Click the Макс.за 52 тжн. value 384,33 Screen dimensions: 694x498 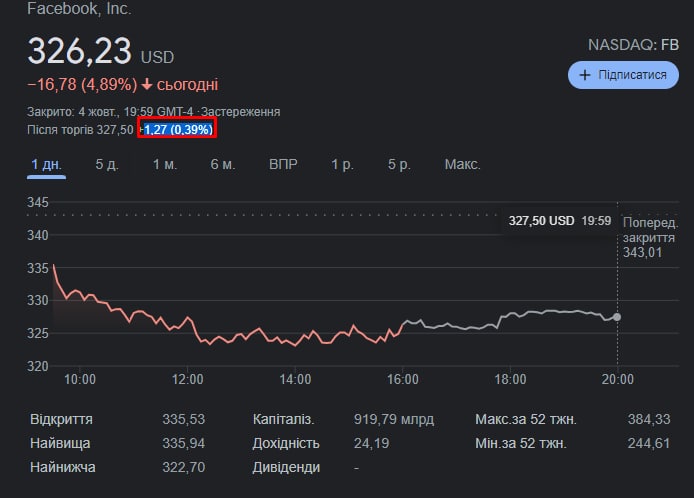pos(649,419)
